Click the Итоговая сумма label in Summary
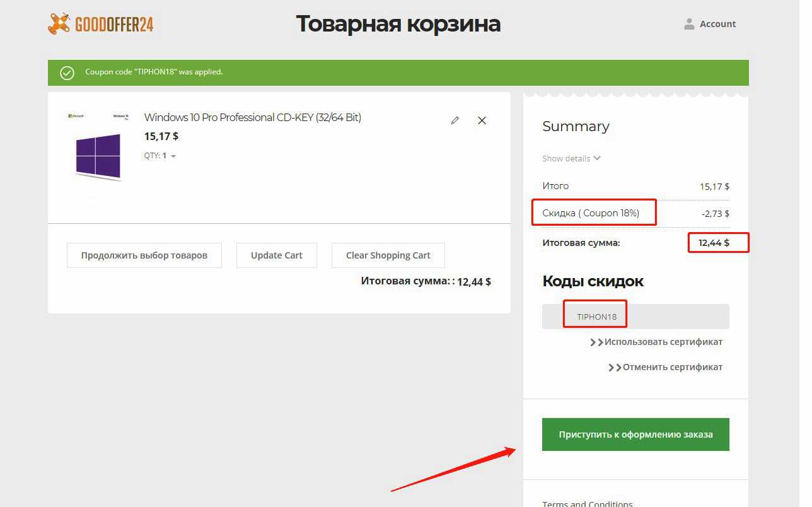The image size is (812, 507). [581, 243]
